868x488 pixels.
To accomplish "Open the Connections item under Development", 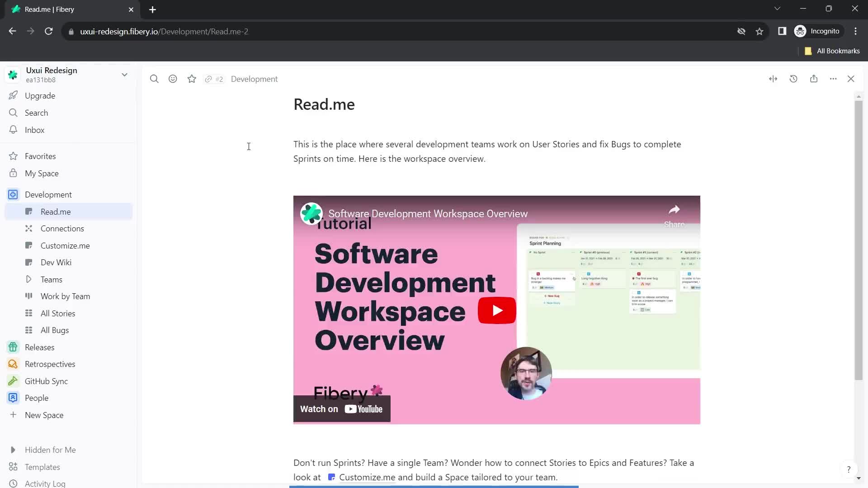I will [62, 228].
